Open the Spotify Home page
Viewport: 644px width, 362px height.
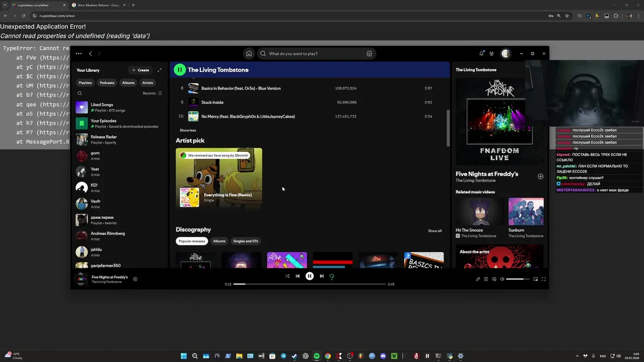[249, 54]
